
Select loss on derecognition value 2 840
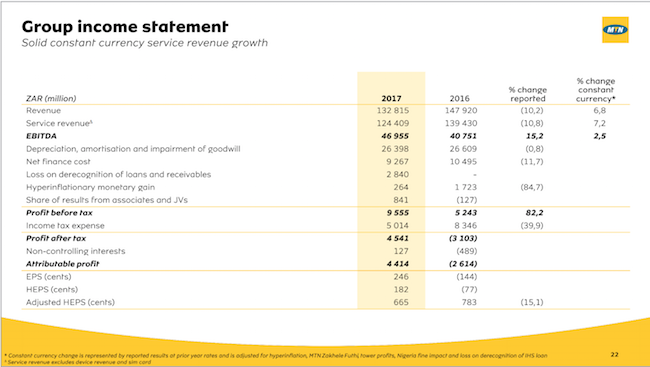click(x=398, y=175)
